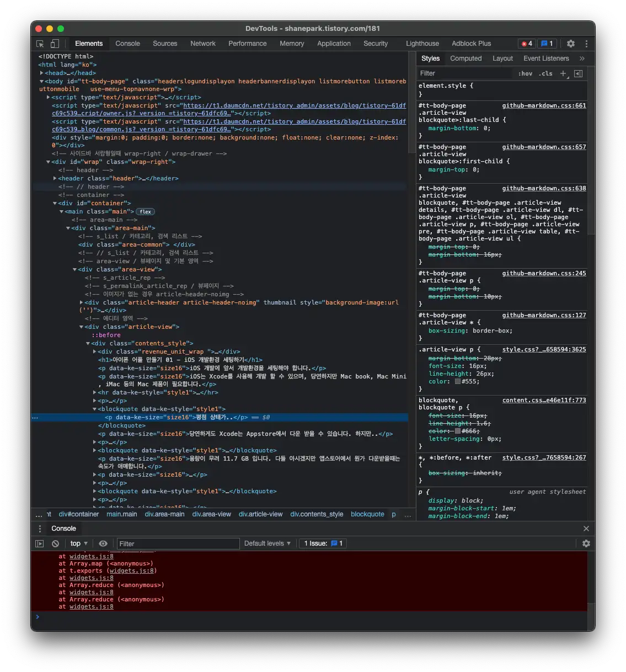Open the Application tab
This screenshot has width=626, height=672.
click(x=334, y=44)
